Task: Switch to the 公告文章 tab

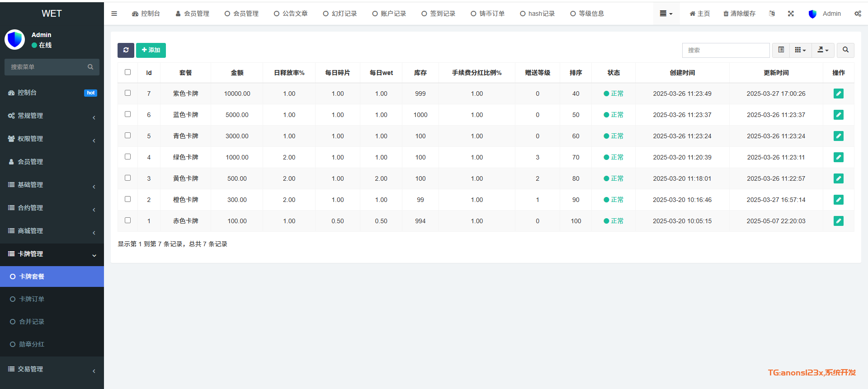Action: [x=291, y=14]
